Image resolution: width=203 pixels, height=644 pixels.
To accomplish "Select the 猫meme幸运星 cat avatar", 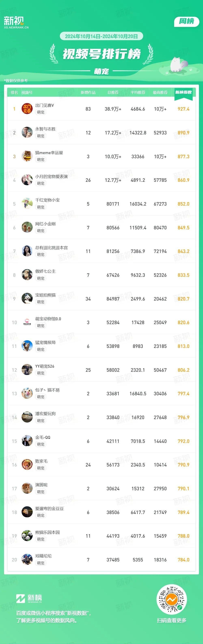I will [27, 156].
